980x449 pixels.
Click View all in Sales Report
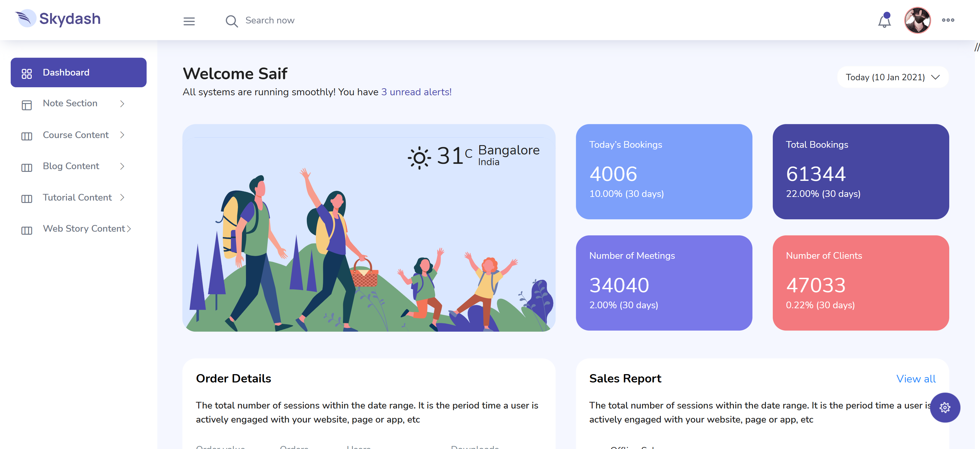tap(916, 378)
